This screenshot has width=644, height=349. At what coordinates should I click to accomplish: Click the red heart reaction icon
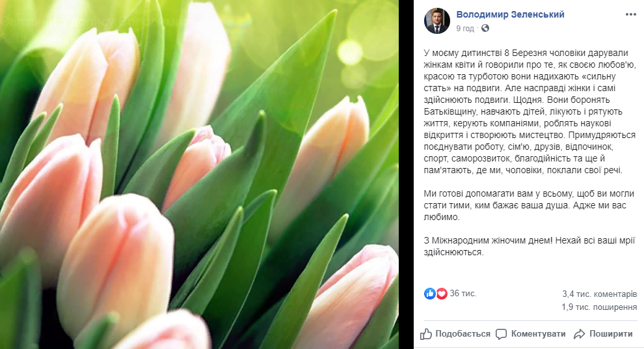442,294
